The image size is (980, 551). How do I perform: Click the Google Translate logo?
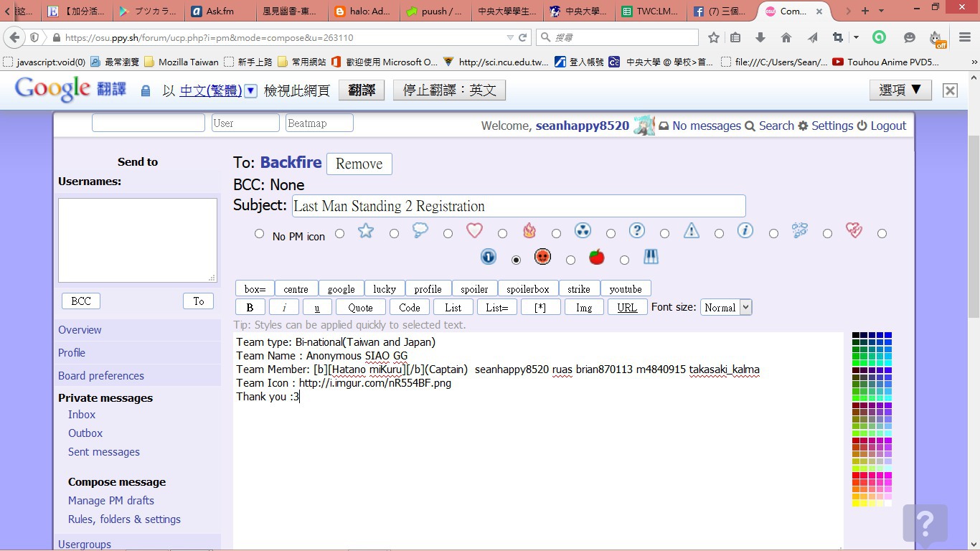point(70,89)
